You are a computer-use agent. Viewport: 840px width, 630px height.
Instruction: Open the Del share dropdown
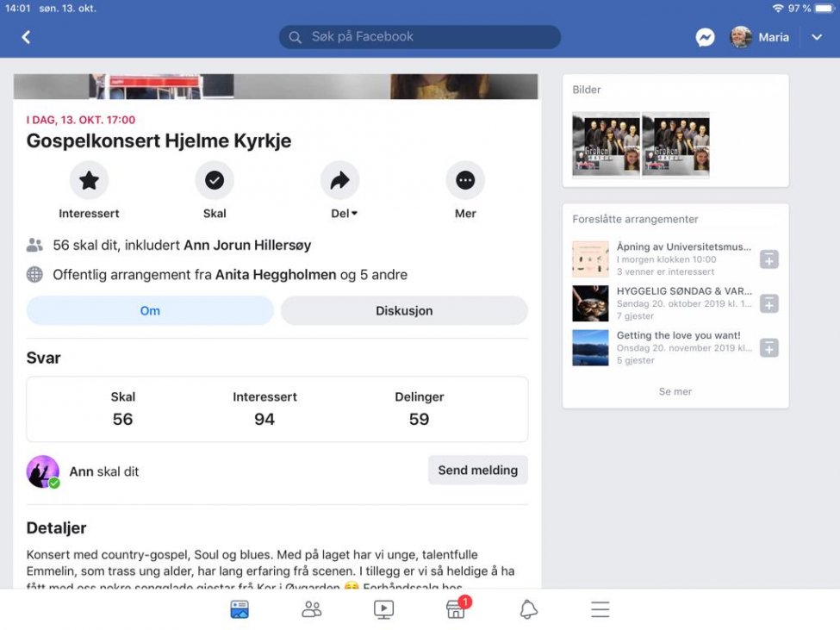pyautogui.click(x=340, y=180)
